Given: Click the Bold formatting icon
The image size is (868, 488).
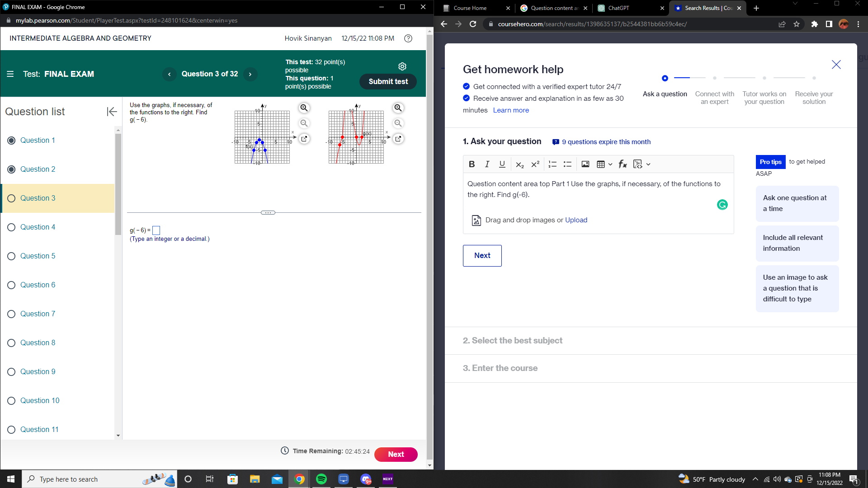Looking at the screenshot, I should (472, 164).
